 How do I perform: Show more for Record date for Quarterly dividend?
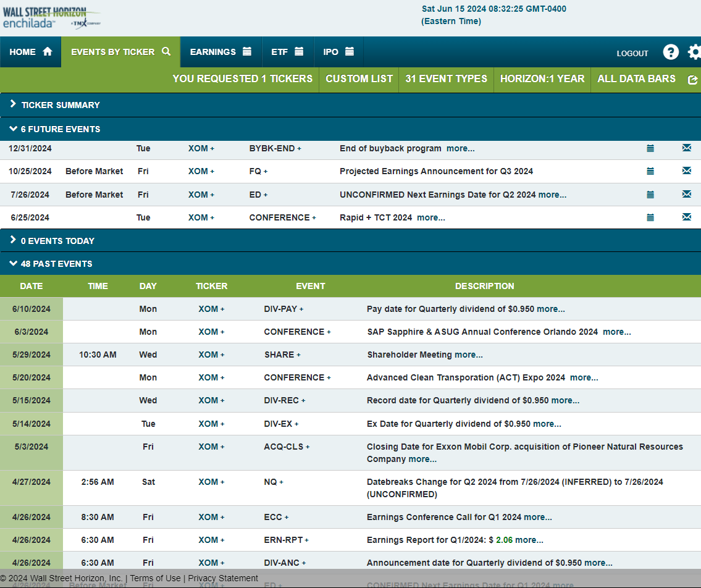[x=566, y=400]
